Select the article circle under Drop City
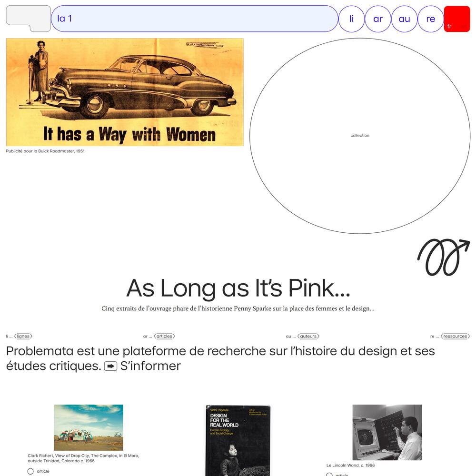This screenshot has width=476, height=476. pyautogui.click(x=30, y=471)
